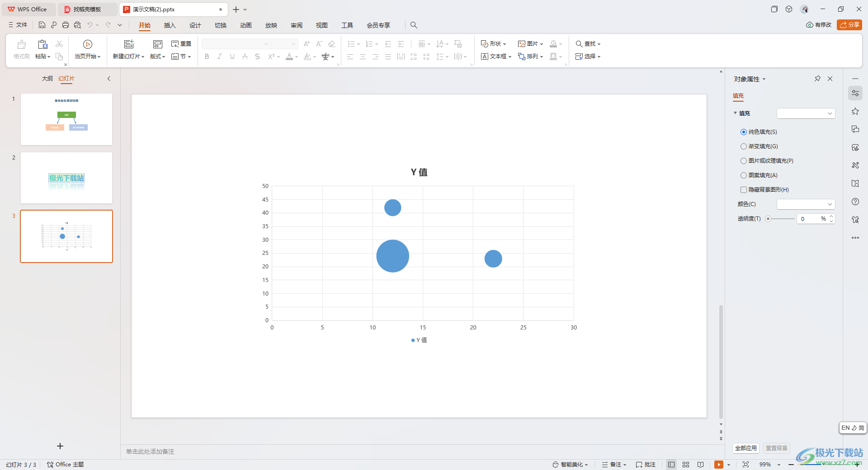Select slide 2 thumbnail
Viewport: 868px width, 470px height.
coord(66,178)
